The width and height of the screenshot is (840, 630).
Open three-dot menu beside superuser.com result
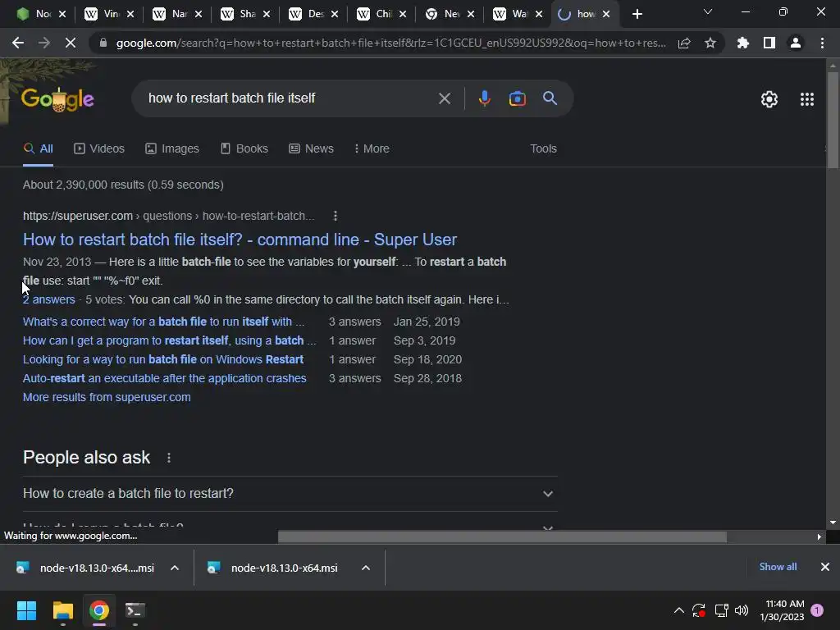tap(336, 216)
